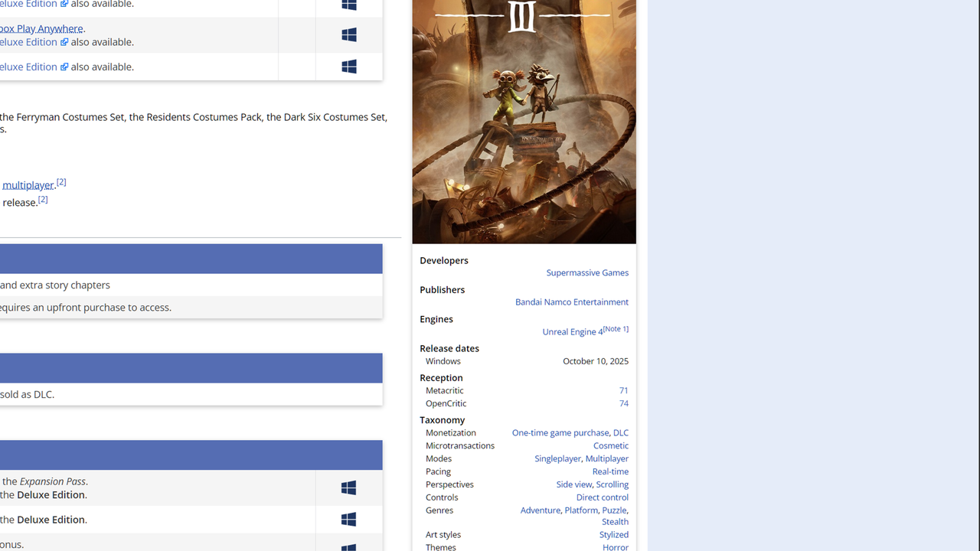Follow the multiplayer link in the article text

[x=28, y=185]
